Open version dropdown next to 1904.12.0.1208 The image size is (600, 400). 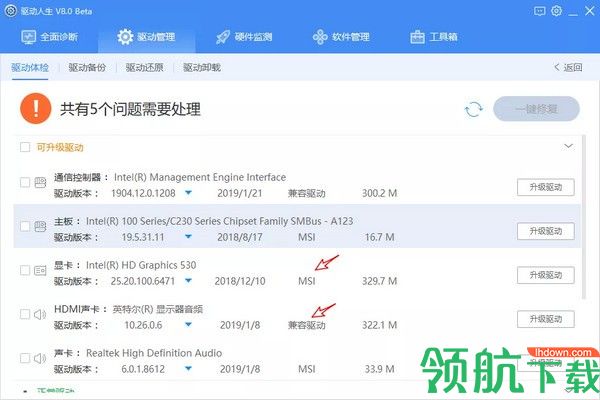click(188, 193)
